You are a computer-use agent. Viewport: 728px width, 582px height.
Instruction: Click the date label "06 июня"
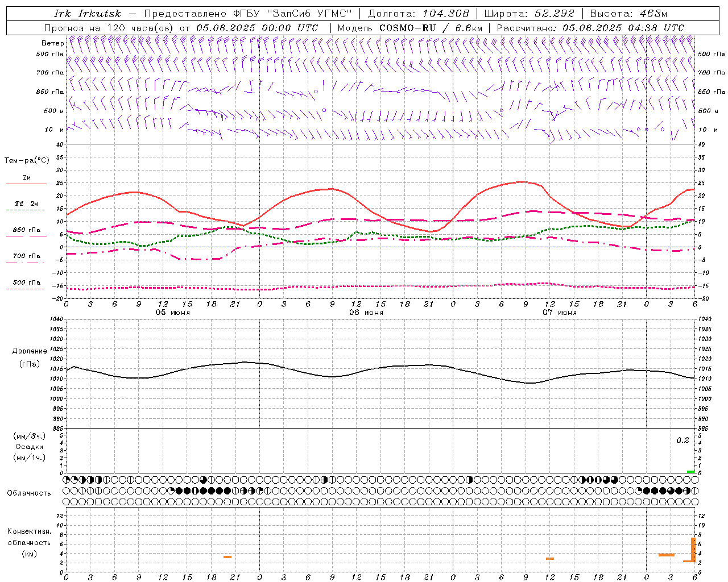tap(366, 313)
